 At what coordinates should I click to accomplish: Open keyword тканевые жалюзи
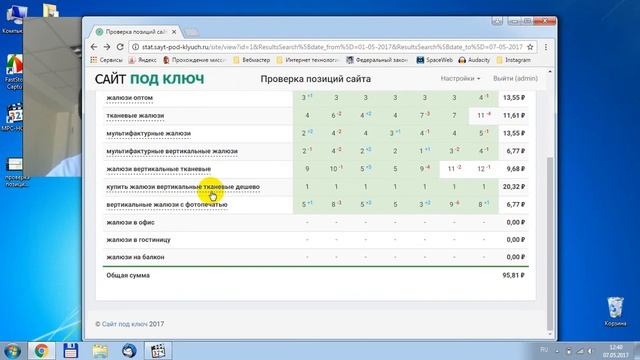[135, 116]
